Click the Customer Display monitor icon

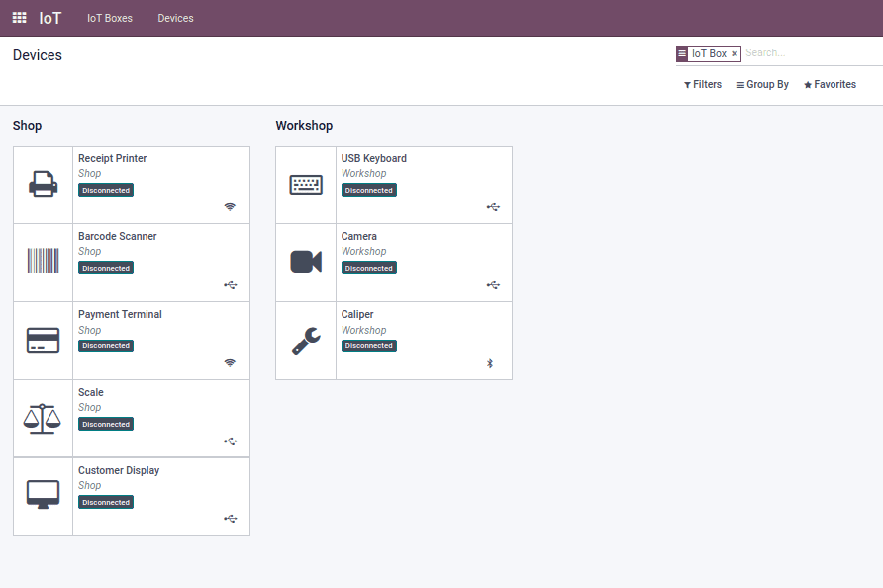point(43,495)
